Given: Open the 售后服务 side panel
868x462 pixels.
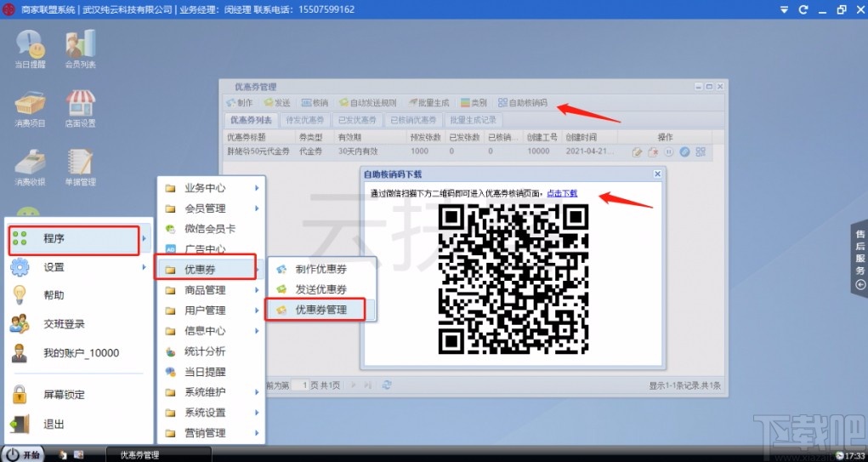Looking at the screenshot, I should click(x=859, y=260).
